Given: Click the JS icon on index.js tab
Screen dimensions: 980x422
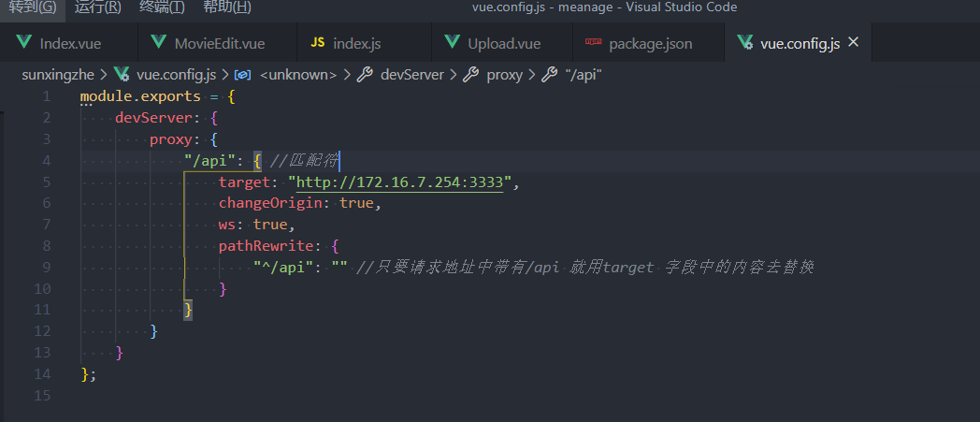Looking at the screenshot, I should (x=318, y=42).
